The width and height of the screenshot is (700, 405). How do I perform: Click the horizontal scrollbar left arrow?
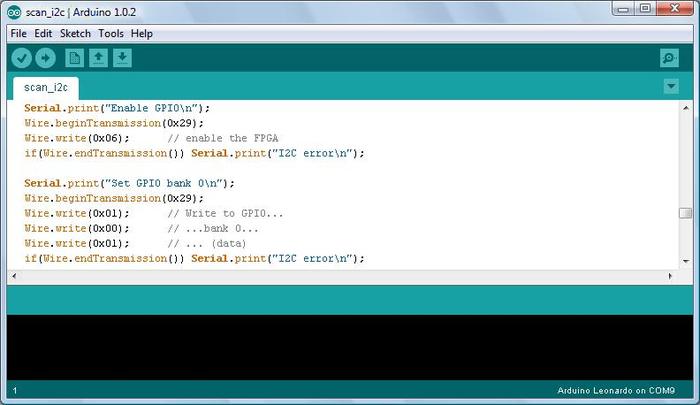tap(14, 276)
